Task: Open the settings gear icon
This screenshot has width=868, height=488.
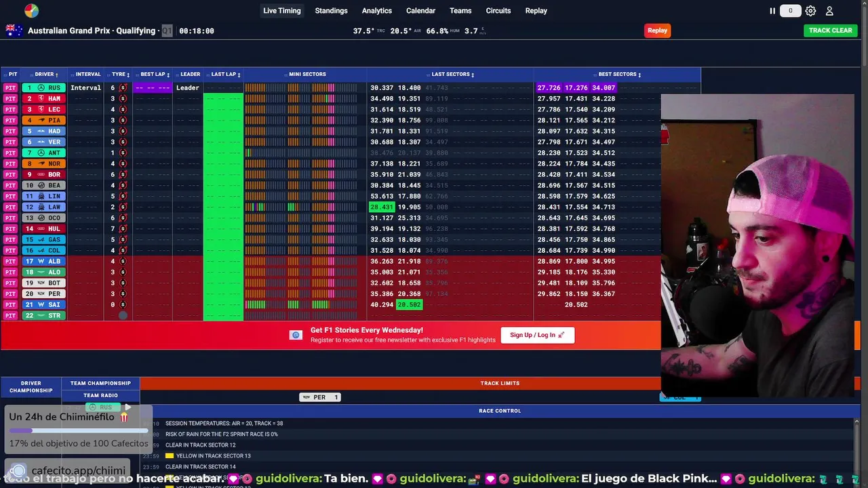Action: click(x=810, y=11)
